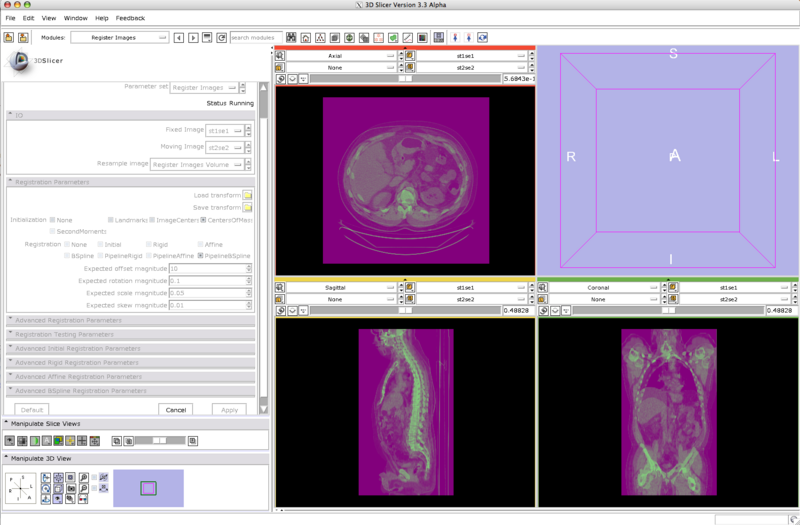Click the first Manipulate Slice Views icon
800x525 pixels.
click(9, 440)
